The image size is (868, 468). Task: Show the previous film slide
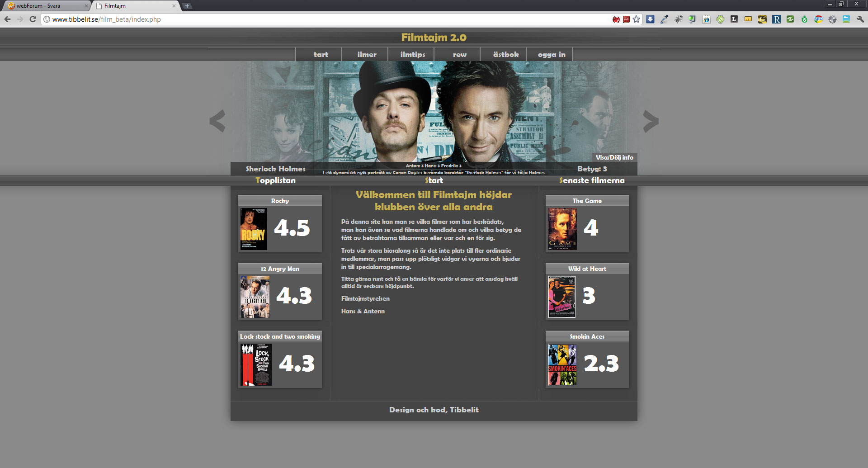pos(217,121)
